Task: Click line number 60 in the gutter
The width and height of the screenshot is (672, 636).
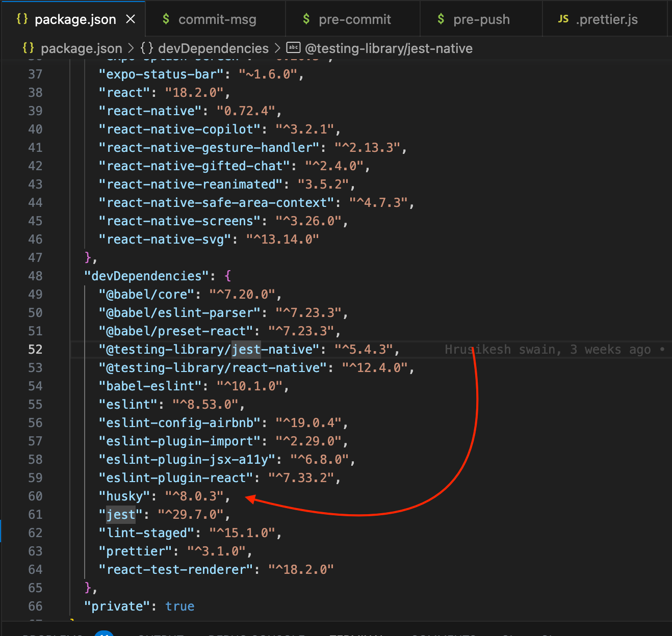Action: pos(35,496)
